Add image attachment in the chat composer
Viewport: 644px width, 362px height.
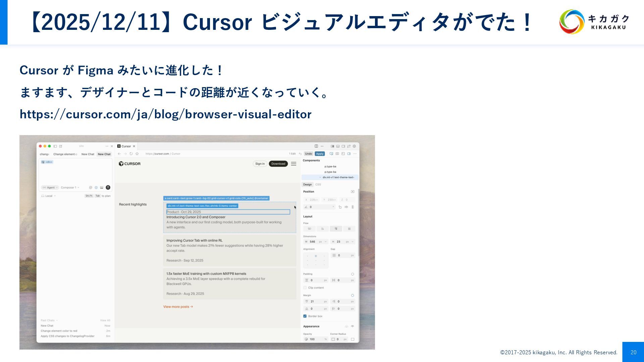[102, 187]
